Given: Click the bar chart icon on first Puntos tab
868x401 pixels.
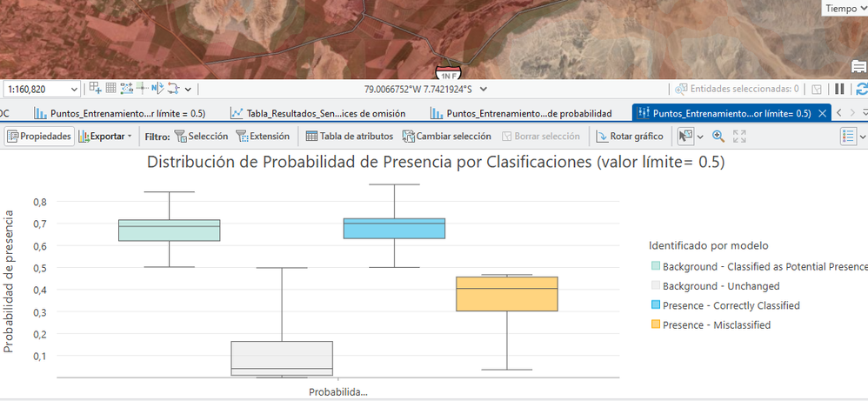Looking at the screenshot, I should (40, 113).
